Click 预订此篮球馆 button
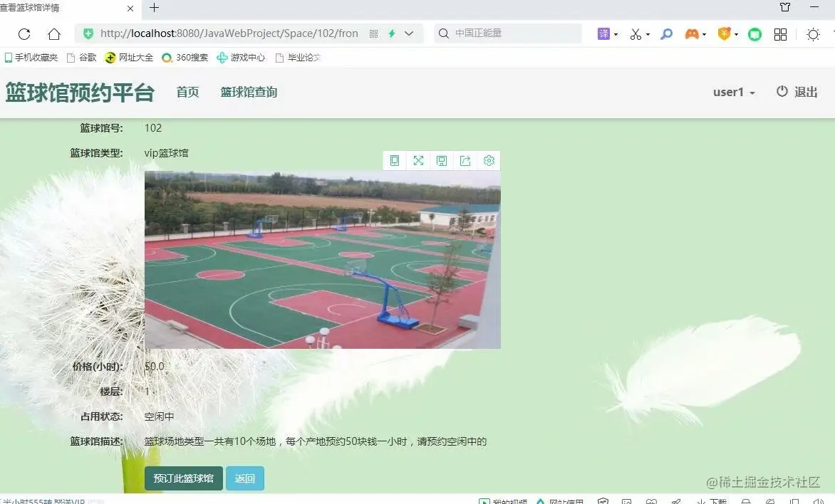 [x=184, y=478]
